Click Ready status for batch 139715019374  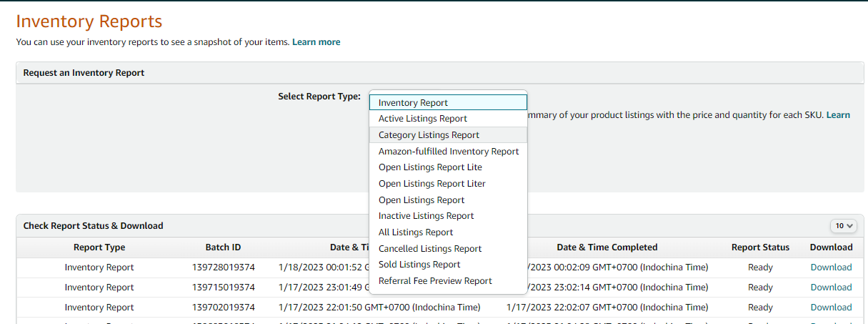pyautogui.click(x=760, y=288)
